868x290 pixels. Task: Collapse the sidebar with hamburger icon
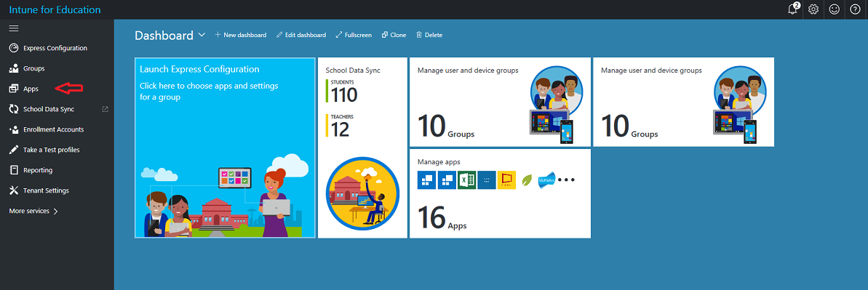click(x=14, y=28)
